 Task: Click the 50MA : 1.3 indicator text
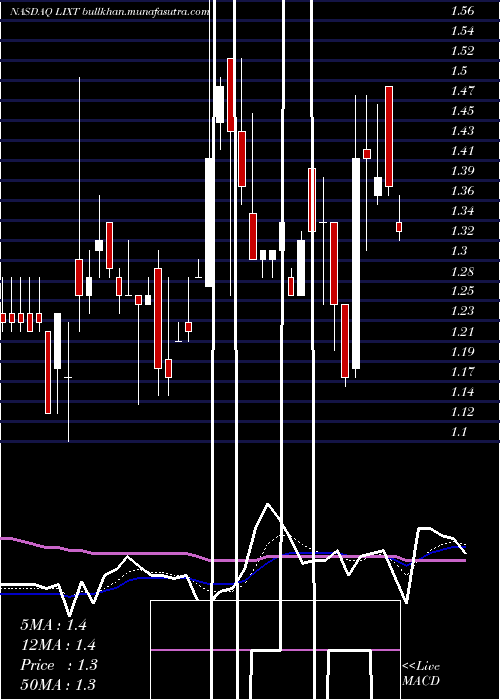pos(58,684)
